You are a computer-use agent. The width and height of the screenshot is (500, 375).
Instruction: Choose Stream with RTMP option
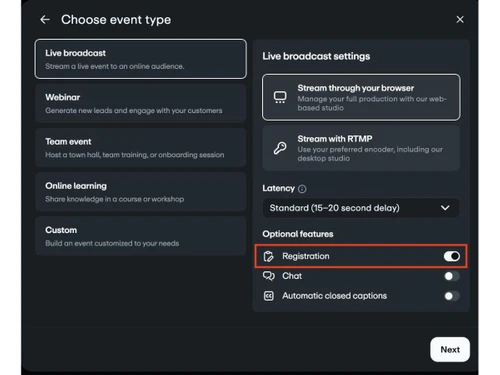tap(361, 148)
